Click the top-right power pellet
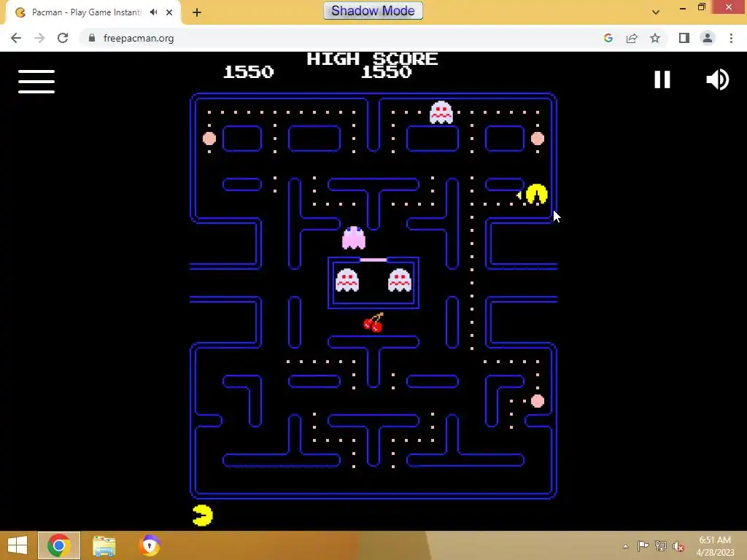The width and height of the screenshot is (747, 560). (x=538, y=139)
